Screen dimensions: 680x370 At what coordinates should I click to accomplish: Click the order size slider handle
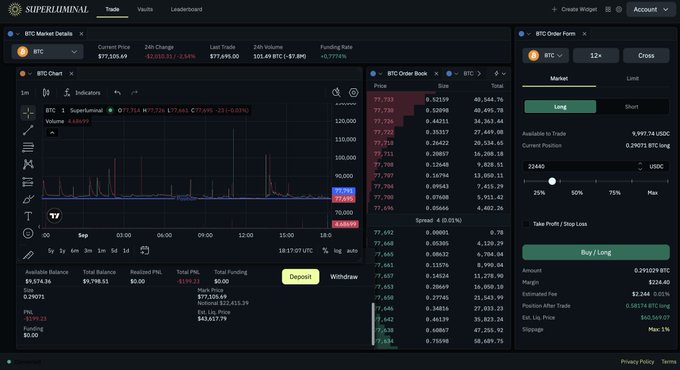pos(552,181)
